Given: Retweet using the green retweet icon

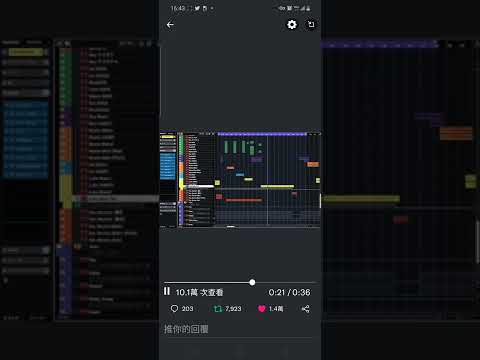Looking at the screenshot, I should (x=218, y=309).
